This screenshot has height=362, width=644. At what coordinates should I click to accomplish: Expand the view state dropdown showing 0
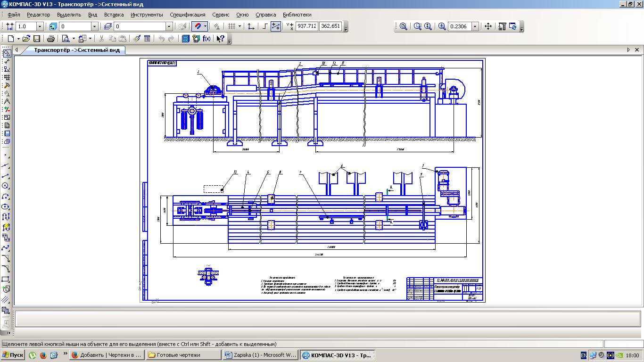tap(94, 26)
